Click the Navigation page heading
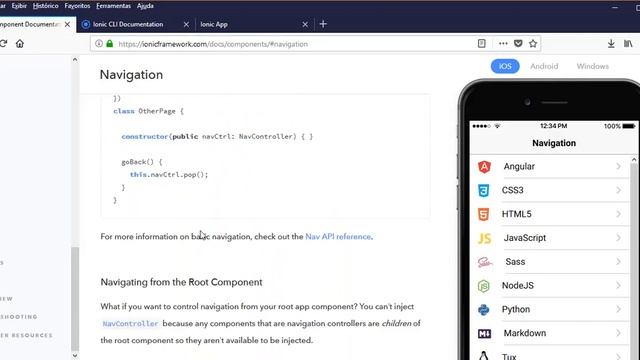The image size is (640, 360). (131, 75)
